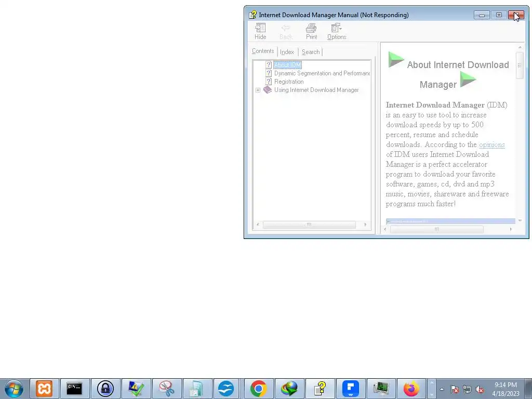Open XAMPP from the taskbar
Viewport: 532px width, 399px height.
44,389
